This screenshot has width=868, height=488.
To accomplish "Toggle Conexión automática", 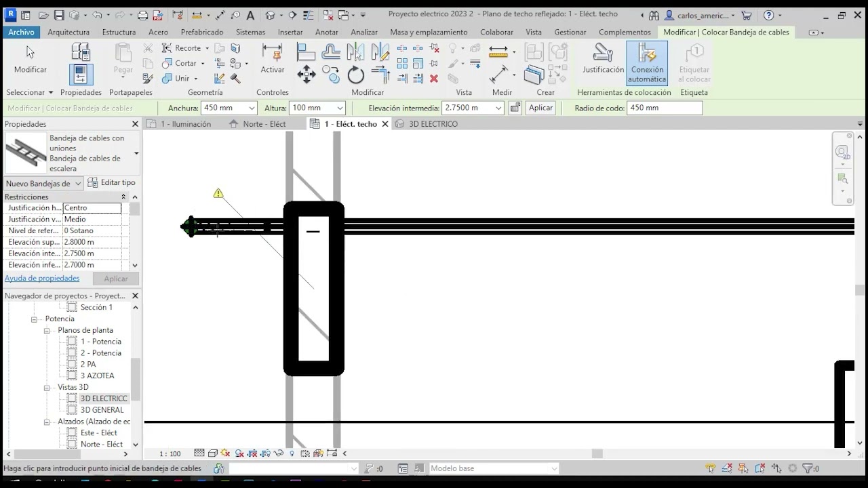I will (647, 63).
